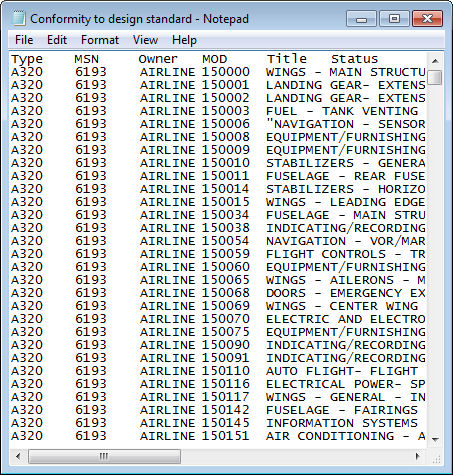Click the 'ELECTRICAL POWER- SP' title text
Image resolution: width=453 pixels, height=475 pixels.
[x=346, y=384]
